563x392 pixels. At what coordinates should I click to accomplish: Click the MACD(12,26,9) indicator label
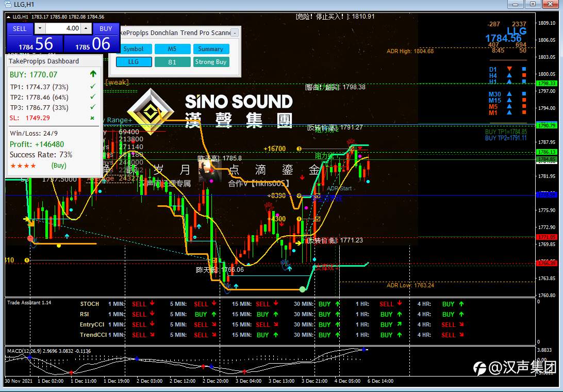pyautogui.click(x=49, y=351)
